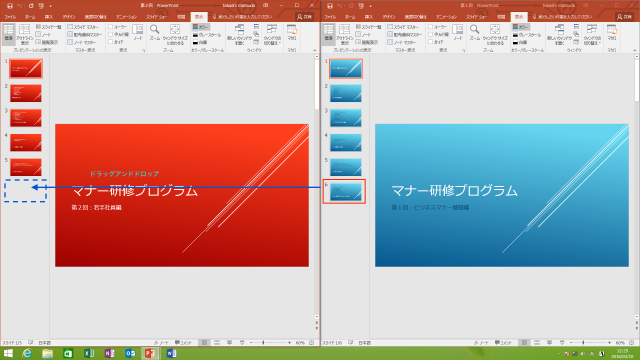Check the Guides checkbox in the red presentation window

[116, 42]
